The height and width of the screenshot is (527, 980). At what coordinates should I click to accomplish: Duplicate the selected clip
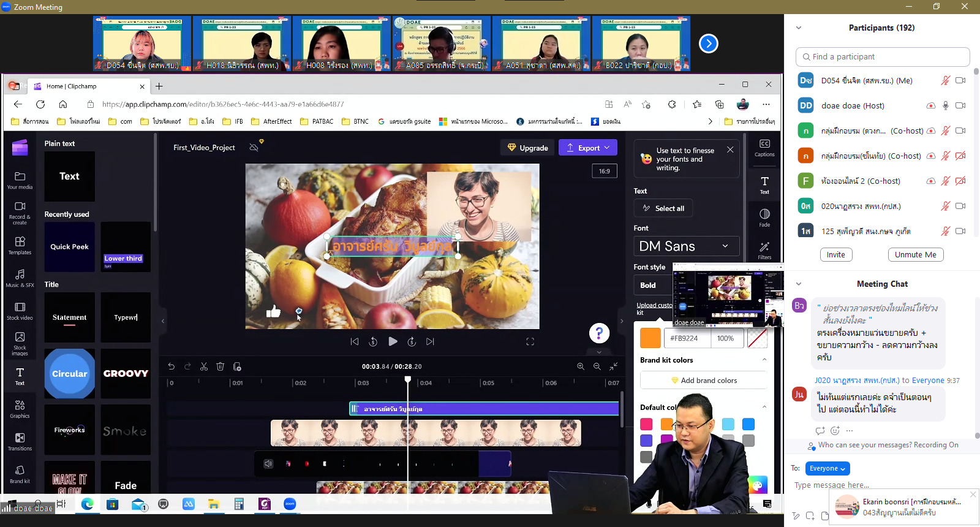click(237, 366)
